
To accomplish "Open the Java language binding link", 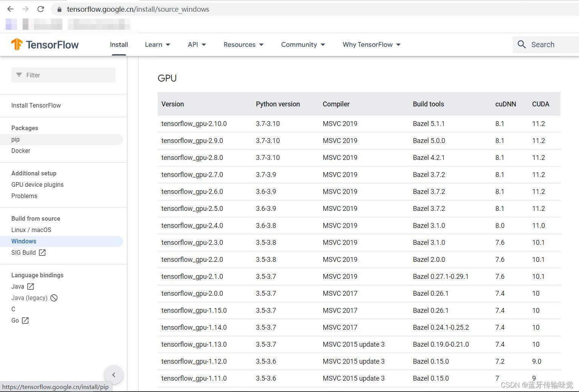I will tap(18, 286).
